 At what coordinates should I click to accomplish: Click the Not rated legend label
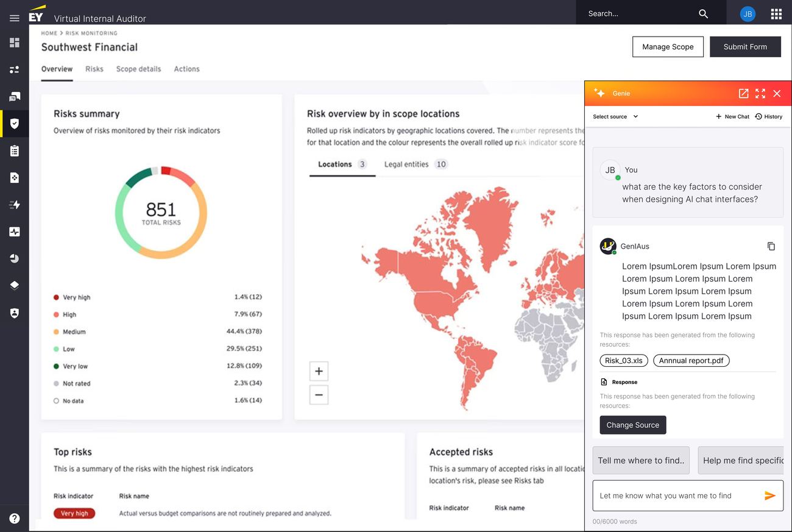pos(77,383)
